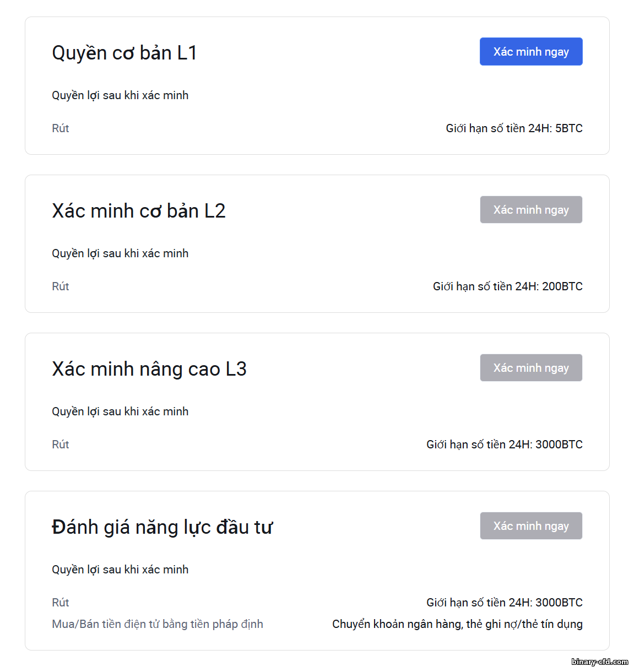
Task: Click the binary-cfd.com watermark
Action: pyautogui.click(x=600, y=662)
